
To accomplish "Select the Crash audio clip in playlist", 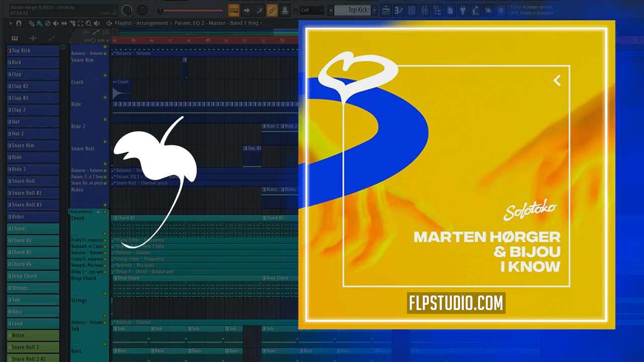I will 122,89.
